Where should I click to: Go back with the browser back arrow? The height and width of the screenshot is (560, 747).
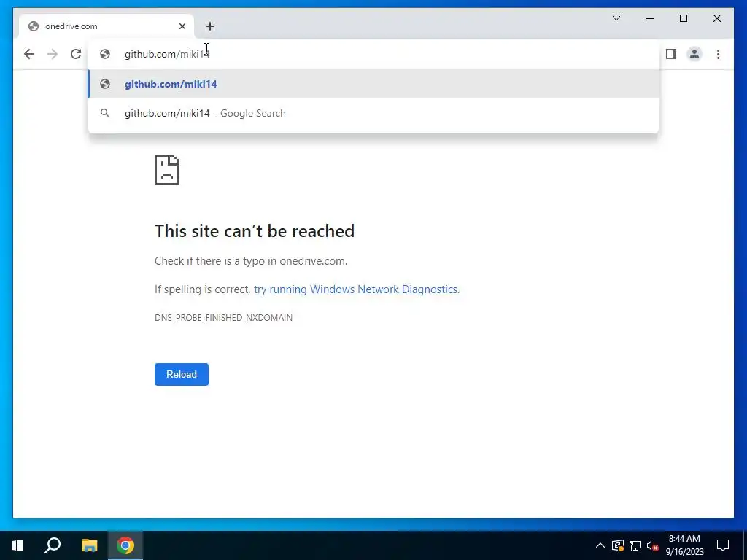(29, 54)
